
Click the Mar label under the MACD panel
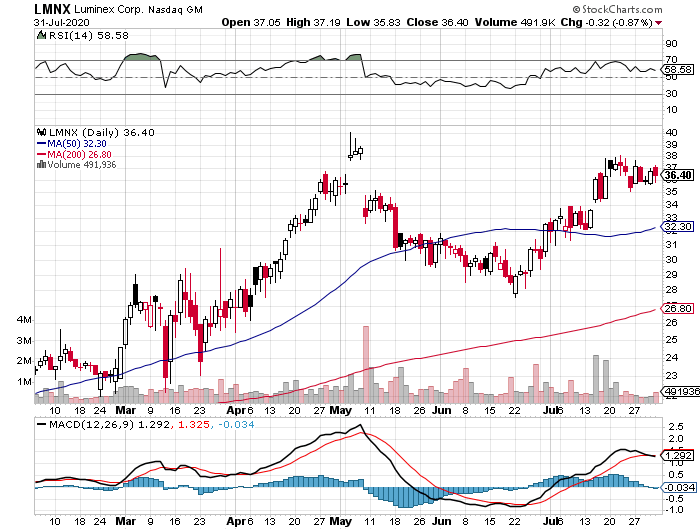click(x=125, y=521)
